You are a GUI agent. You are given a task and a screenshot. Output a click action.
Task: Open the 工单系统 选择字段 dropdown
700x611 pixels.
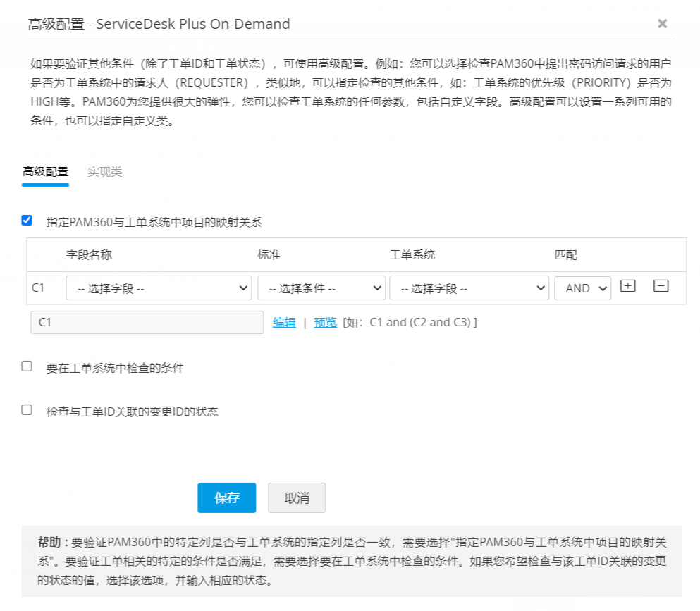coord(469,288)
